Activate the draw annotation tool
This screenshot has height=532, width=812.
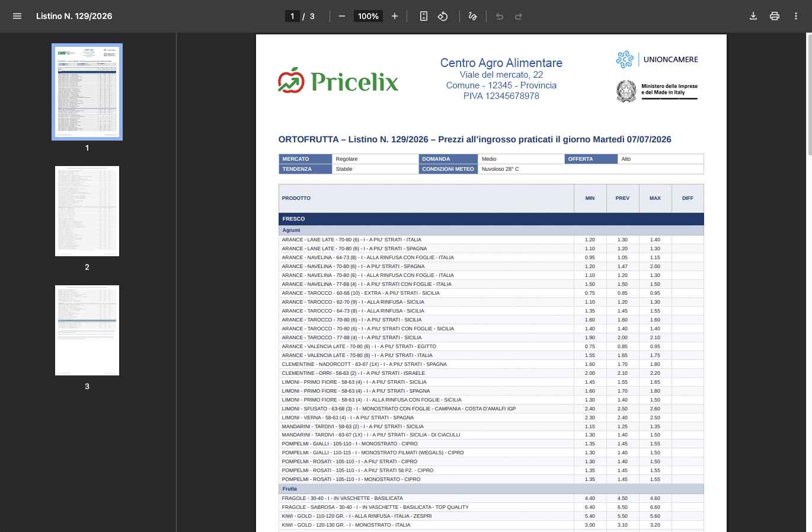coord(472,16)
